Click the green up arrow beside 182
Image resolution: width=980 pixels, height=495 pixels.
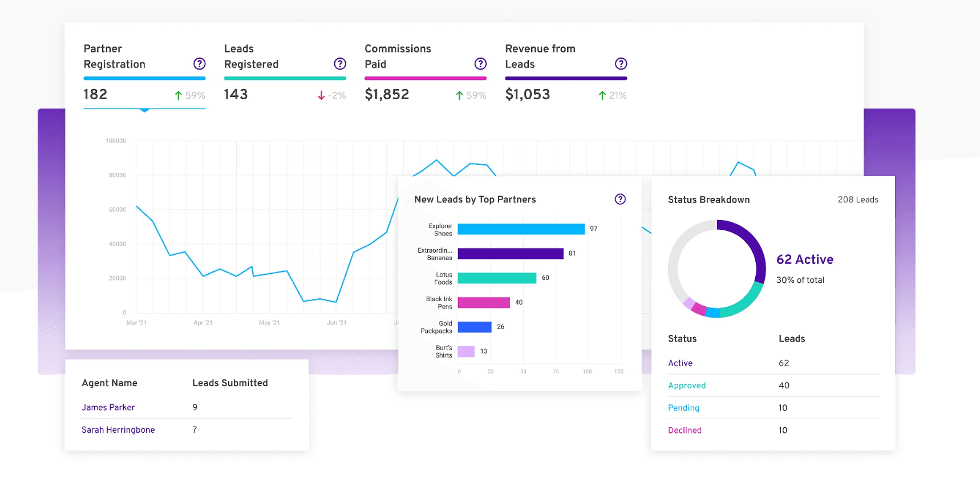coord(179,96)
